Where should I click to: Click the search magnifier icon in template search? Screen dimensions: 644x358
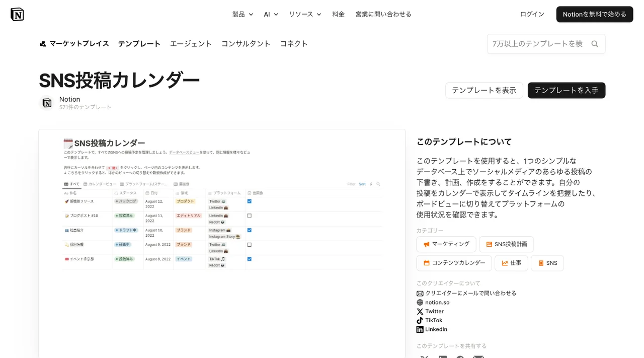pos(595,44)
